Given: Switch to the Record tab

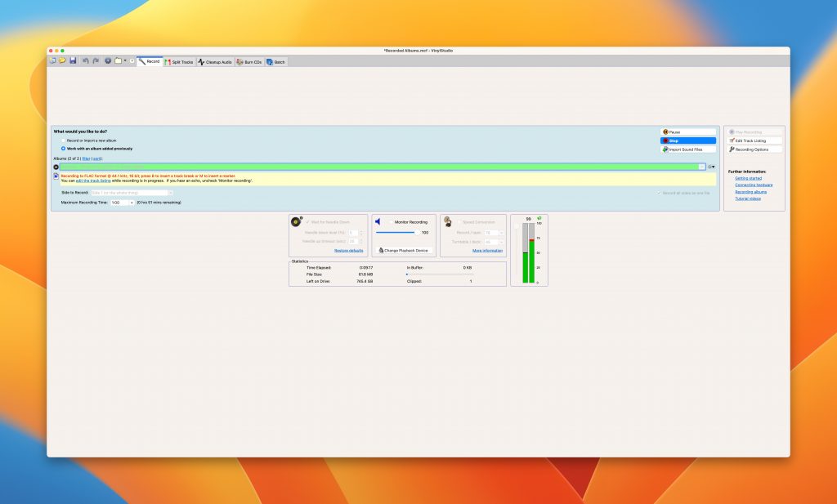Looking at the screenshot, I should 150,62.
